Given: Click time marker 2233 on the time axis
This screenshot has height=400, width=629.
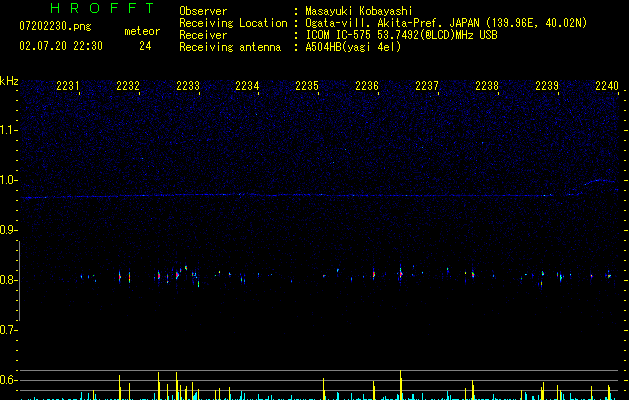Looking at the screenshot, I should click(x=188, y=85).
